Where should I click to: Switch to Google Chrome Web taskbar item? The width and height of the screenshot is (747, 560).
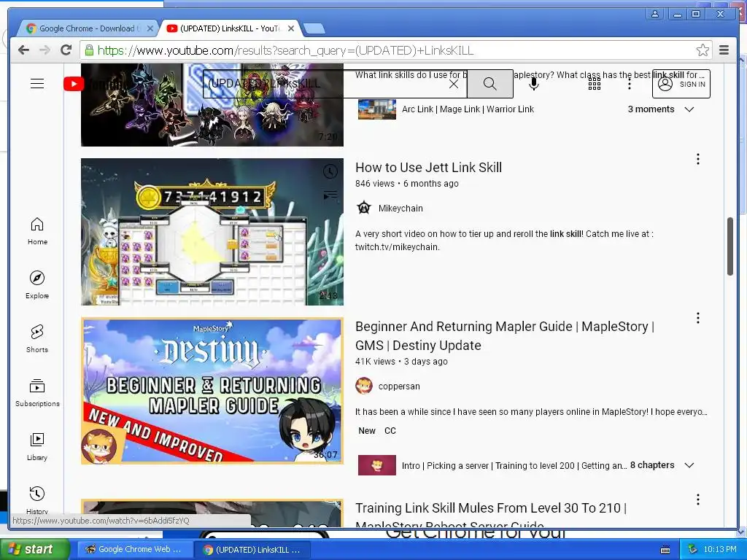pos(134,549)
